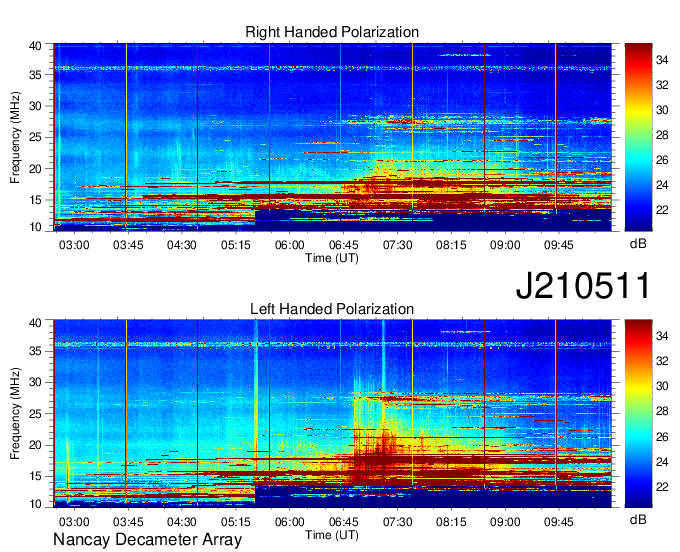Click the '30' value on right-handed colorbar
This screenshot has width=680, height=552.
(x=662, y=110)
